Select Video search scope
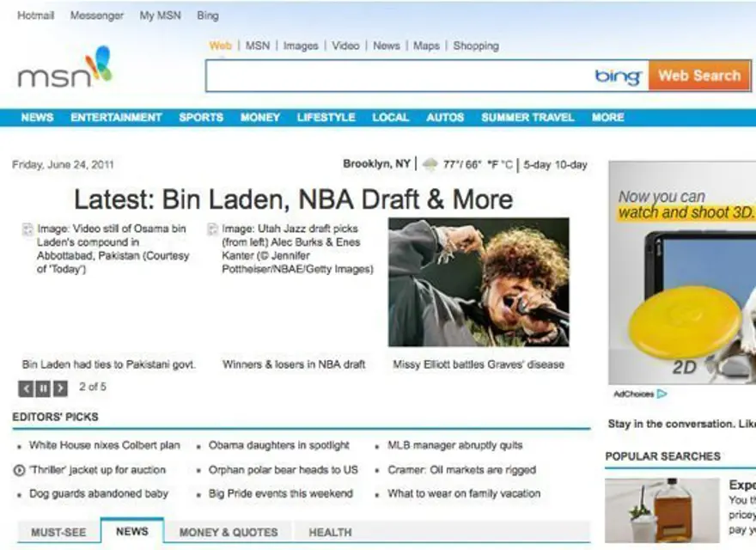The image size is (756, 550). click(345, 46)
